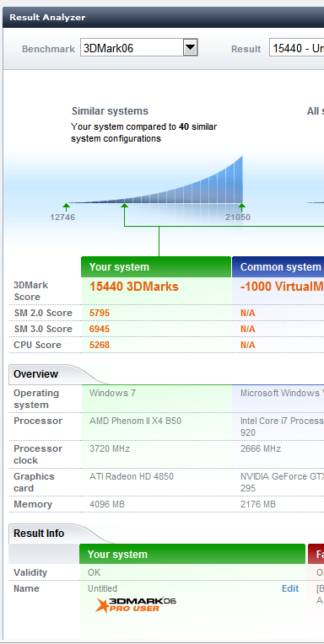324x644 pixels.
Task: Click the similar systems distribution histogram
Action: pos(154,180)
